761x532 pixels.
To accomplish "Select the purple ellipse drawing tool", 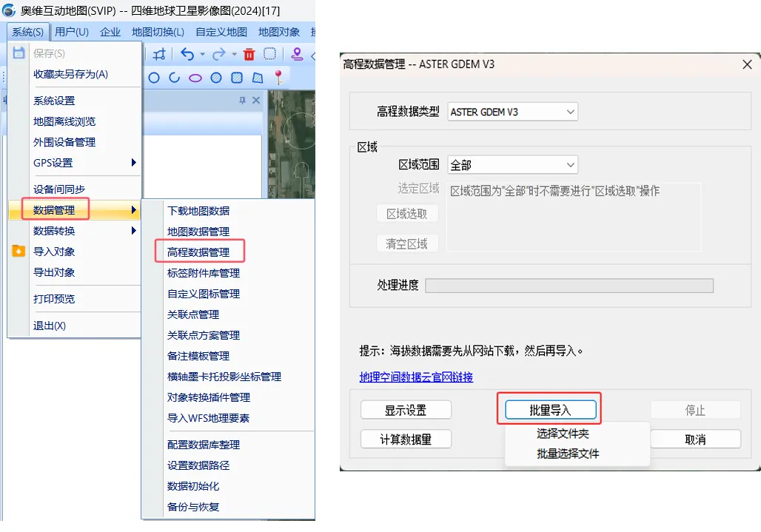I will [195, 78].
